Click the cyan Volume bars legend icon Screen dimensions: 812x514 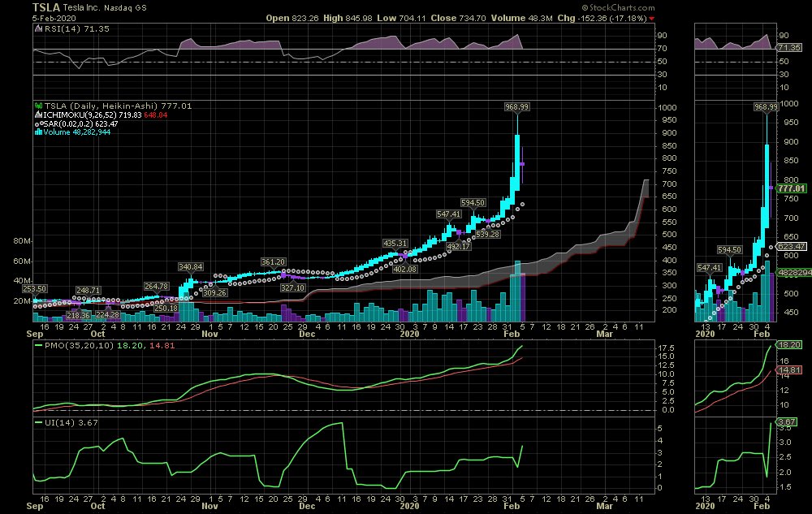(x=38, y=132)
